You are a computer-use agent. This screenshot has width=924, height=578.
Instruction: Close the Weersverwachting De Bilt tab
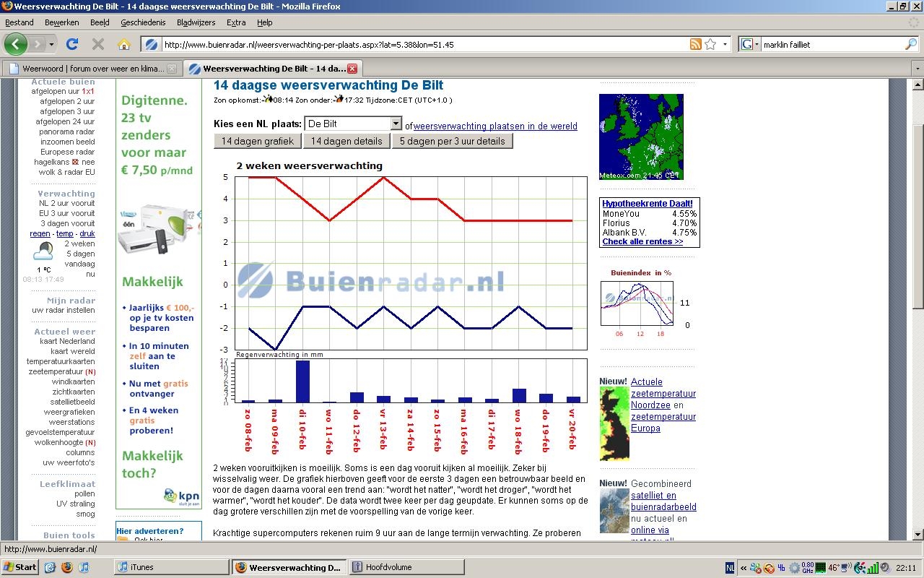[352, 69]
